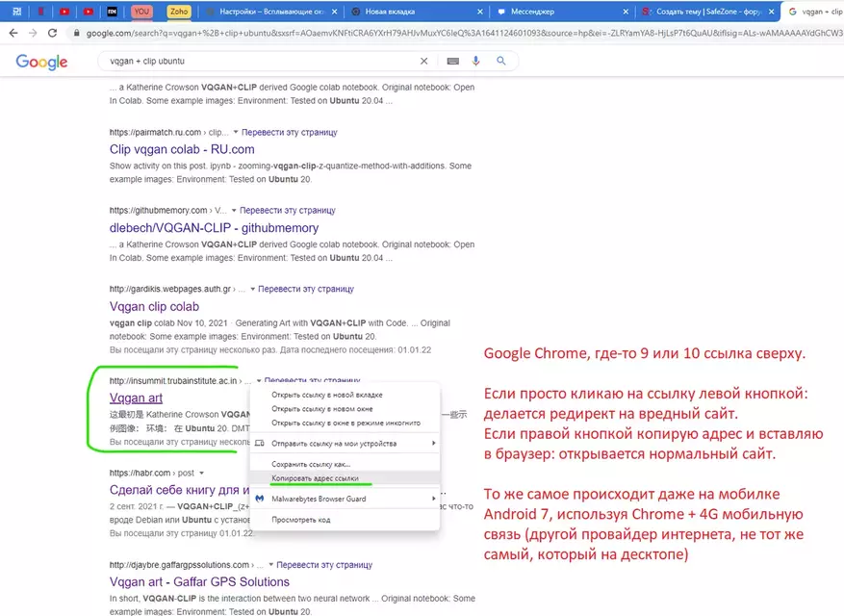Close the Настройки tab

click(334, 12)
